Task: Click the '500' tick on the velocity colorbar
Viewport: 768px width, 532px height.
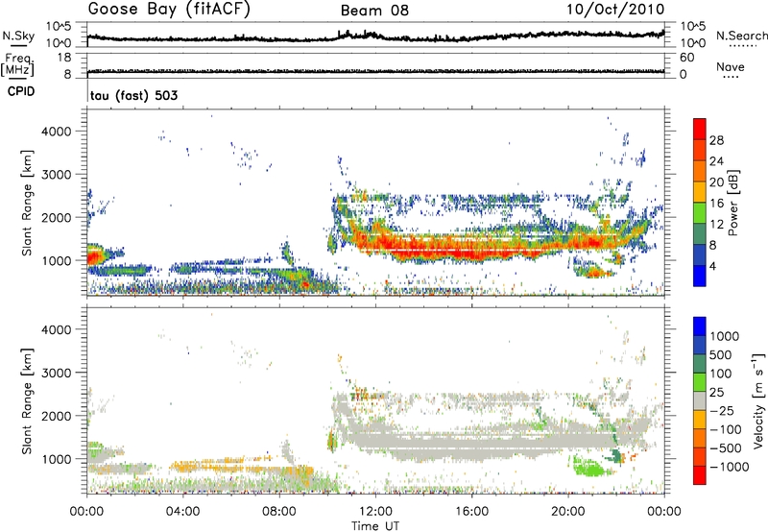Action: (721, 354)
